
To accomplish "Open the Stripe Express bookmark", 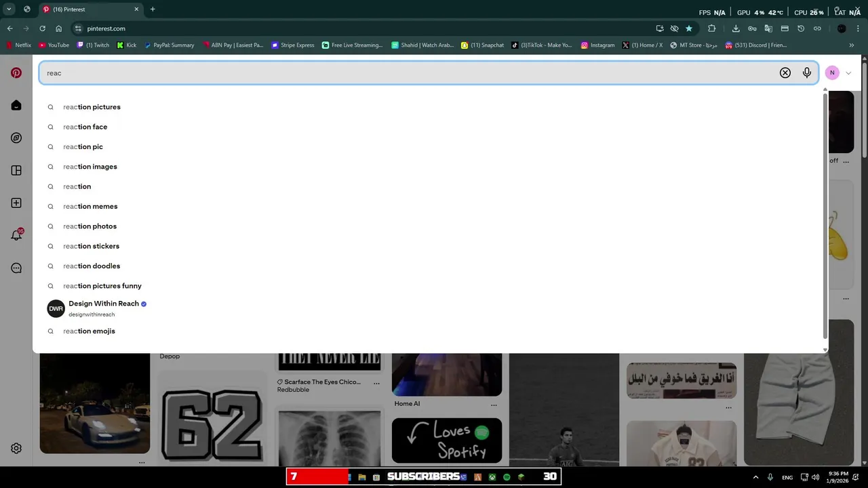I will tap(292, 45).
